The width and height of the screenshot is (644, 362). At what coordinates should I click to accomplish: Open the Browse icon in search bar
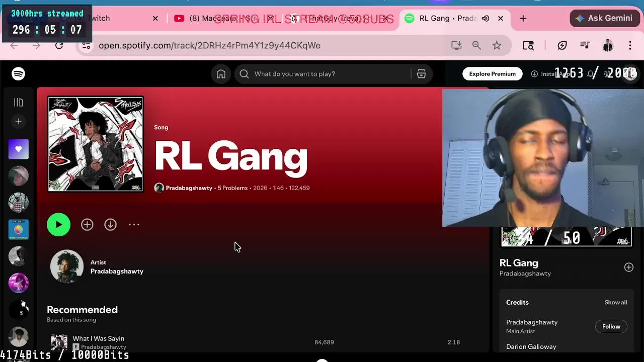pyautogui.click(x=421, y=74)
